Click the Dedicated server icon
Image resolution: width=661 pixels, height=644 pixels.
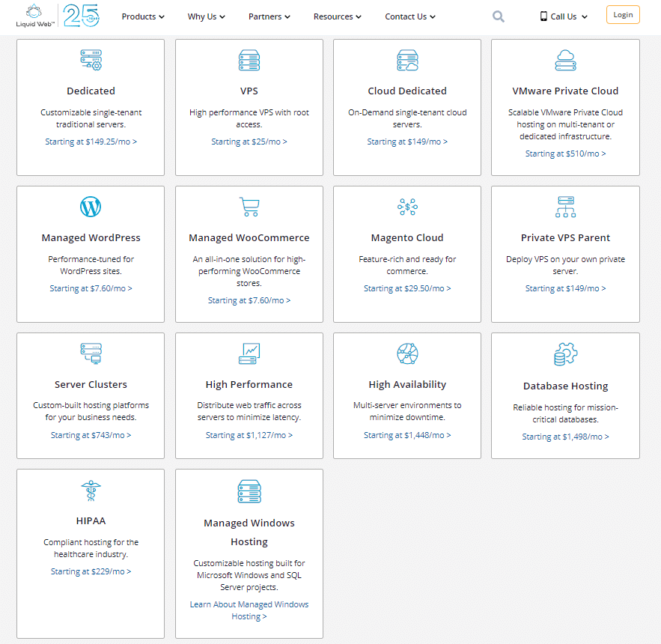pyautogui.click(x=91, y=60)
